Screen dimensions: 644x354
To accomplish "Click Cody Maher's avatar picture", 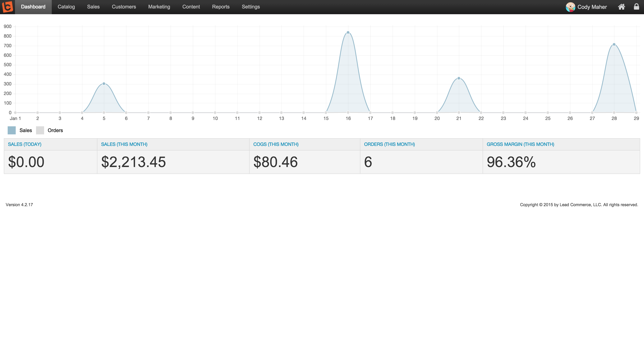I will [571, 7].
